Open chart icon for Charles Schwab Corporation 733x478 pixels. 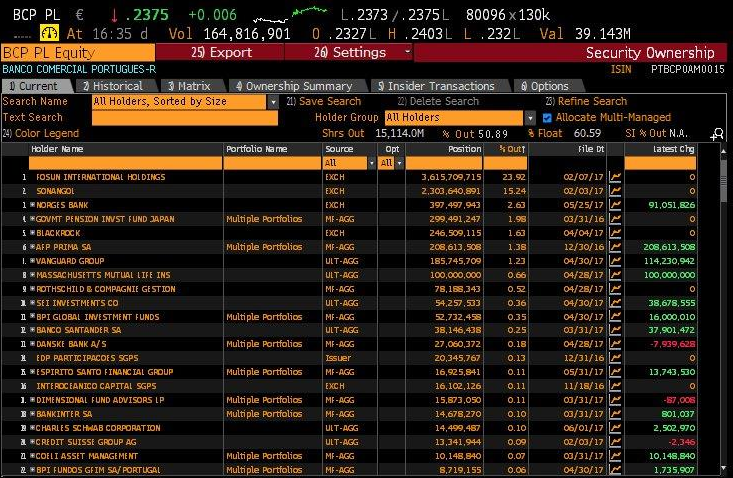pyautogui.click(x=615, y=428)
